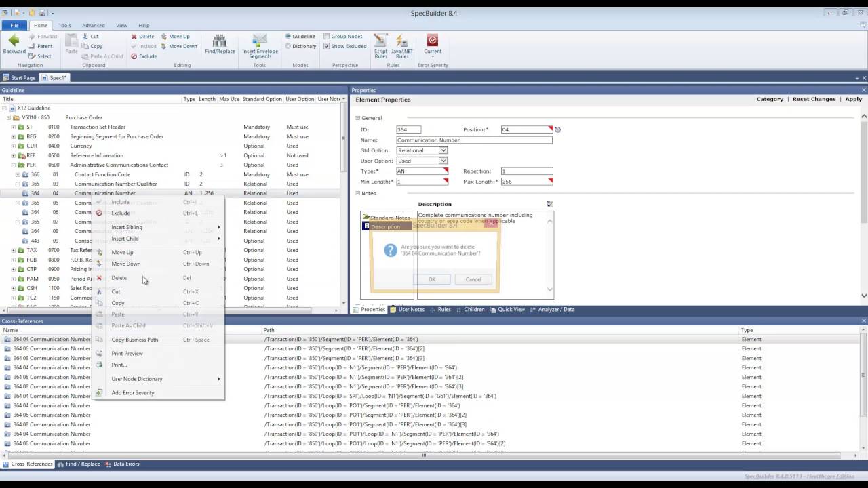
Task: Expand the BEG segment node
Action: pos(13,136)
